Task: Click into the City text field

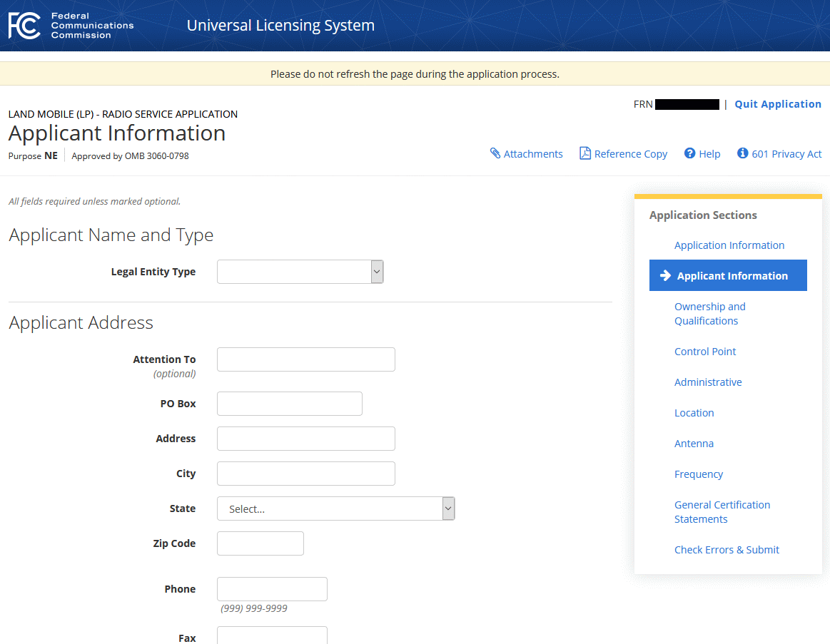Action: [x=305, y=474]
